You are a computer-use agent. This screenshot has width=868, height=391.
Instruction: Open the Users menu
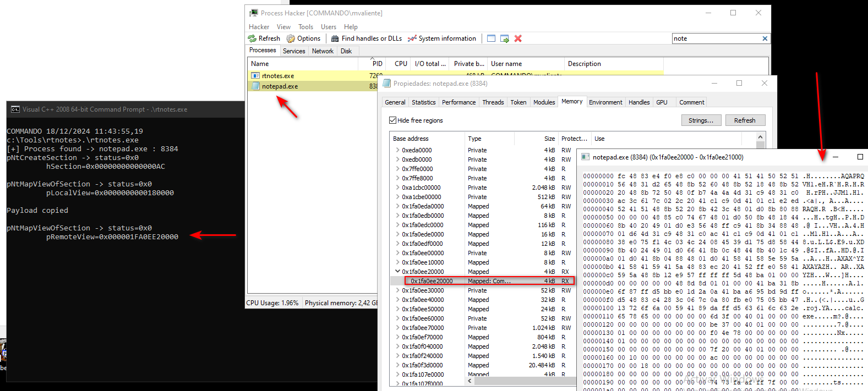tap(329, 27)
